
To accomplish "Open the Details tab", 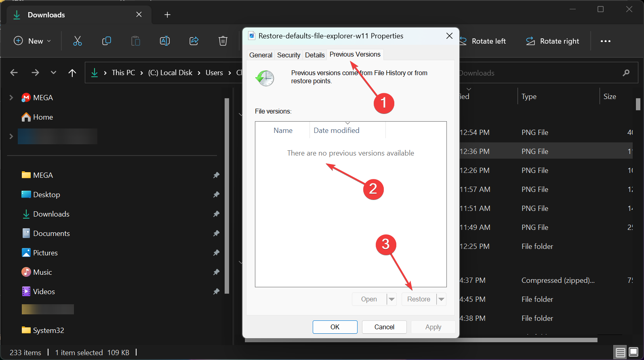I will [x=315, y=55].
